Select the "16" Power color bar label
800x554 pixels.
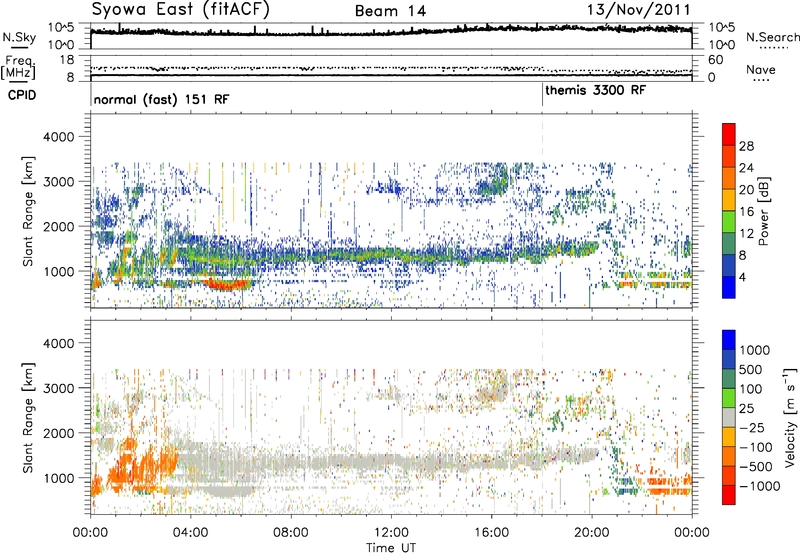(x=746, y=212)
